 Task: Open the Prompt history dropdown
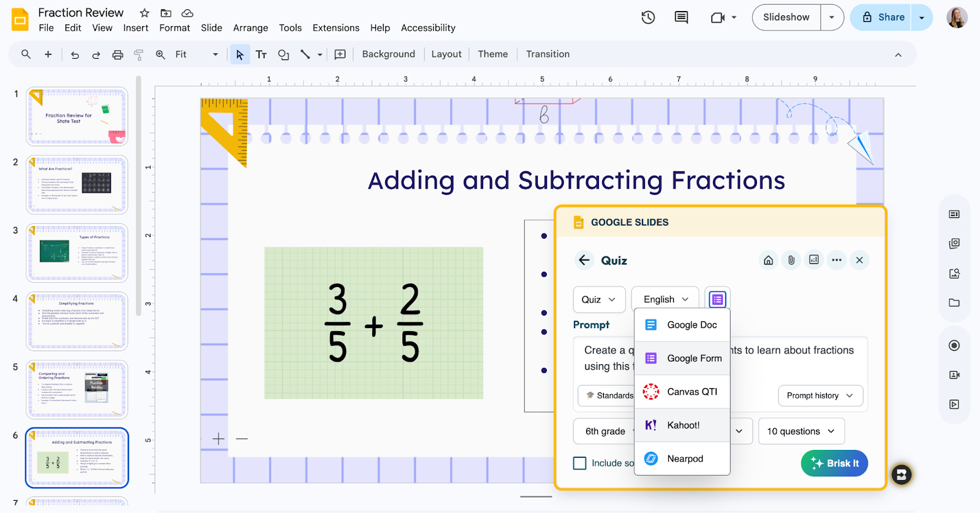[820, 395]
